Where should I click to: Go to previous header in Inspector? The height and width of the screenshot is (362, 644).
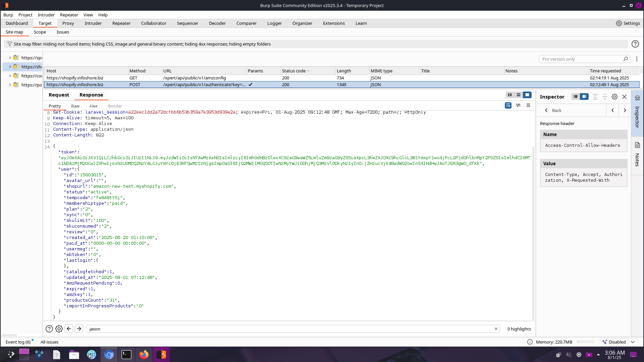[613, 110]
